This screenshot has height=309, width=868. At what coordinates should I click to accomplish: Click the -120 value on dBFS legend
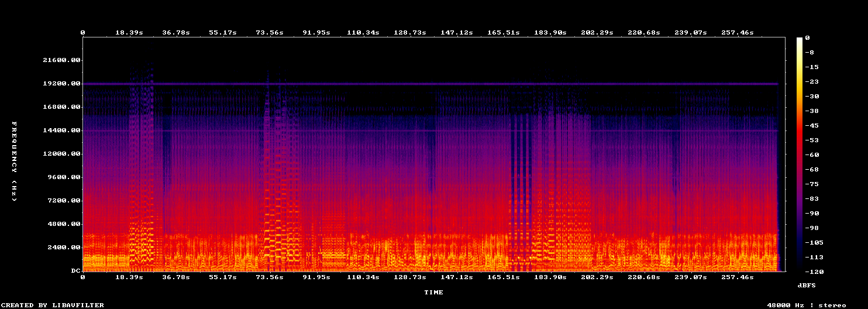coord(814,272)
